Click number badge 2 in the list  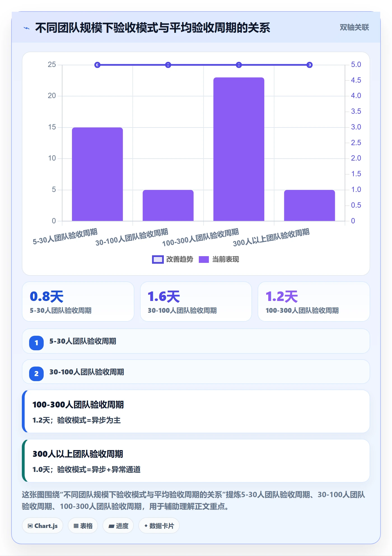point(36,374)
